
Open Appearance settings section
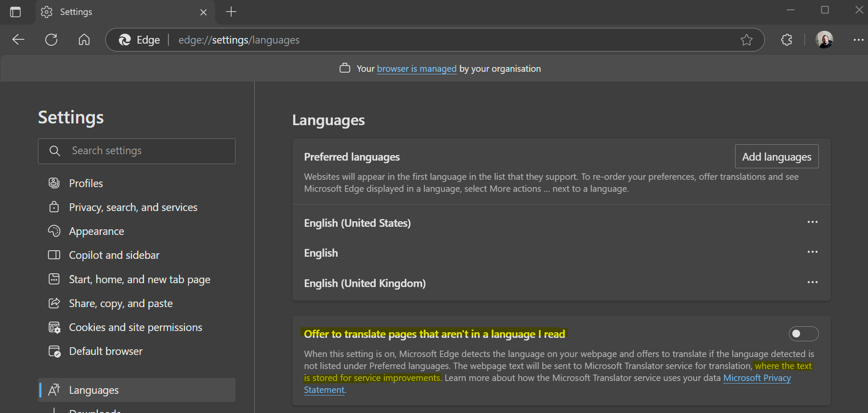(x=96, y=231)
